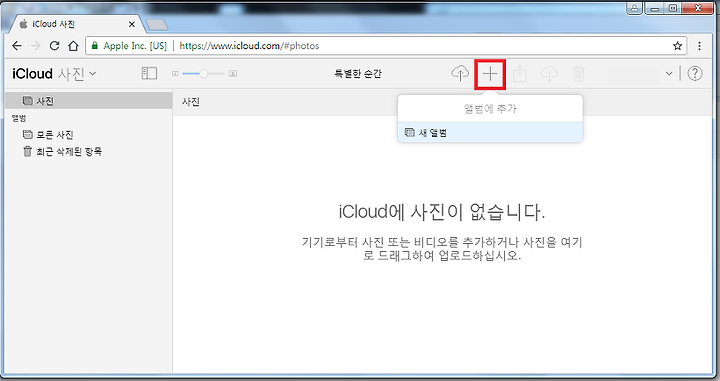The image size is (720, 381).
Task: Toggle the sidebar panel icon
Action: (149, 73)
